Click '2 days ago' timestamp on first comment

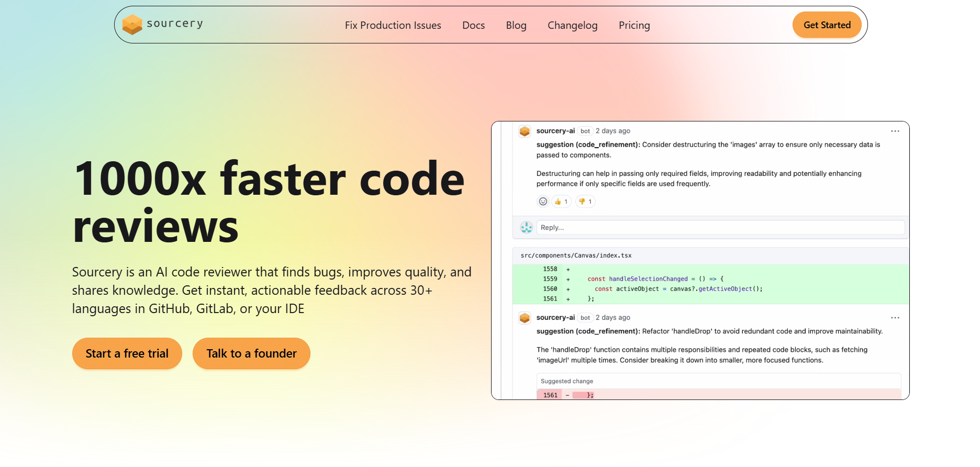click(x=613, y=131)
